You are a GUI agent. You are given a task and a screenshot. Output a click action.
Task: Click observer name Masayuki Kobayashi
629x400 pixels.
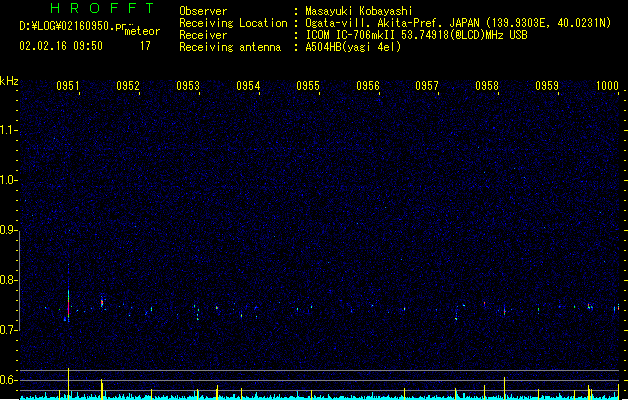359,11
